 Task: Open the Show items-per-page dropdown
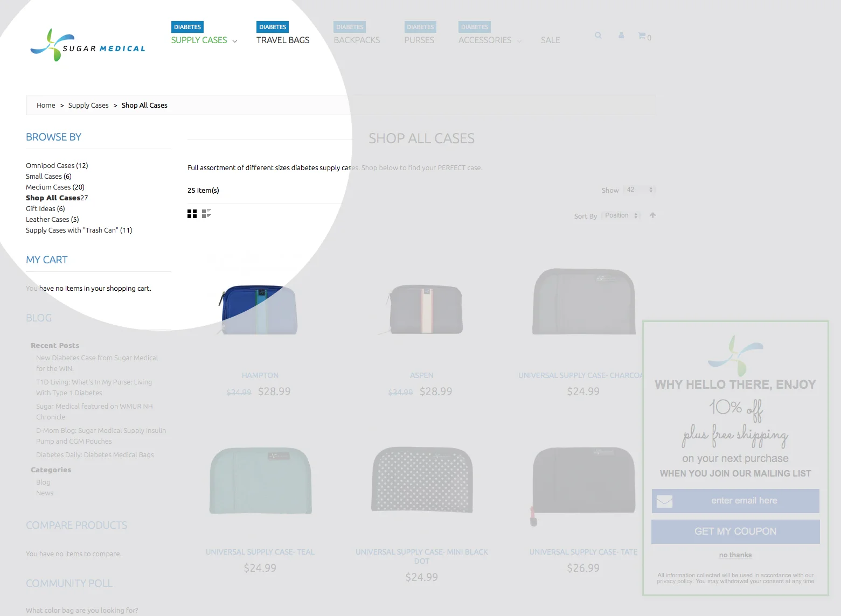coord(640,190)
